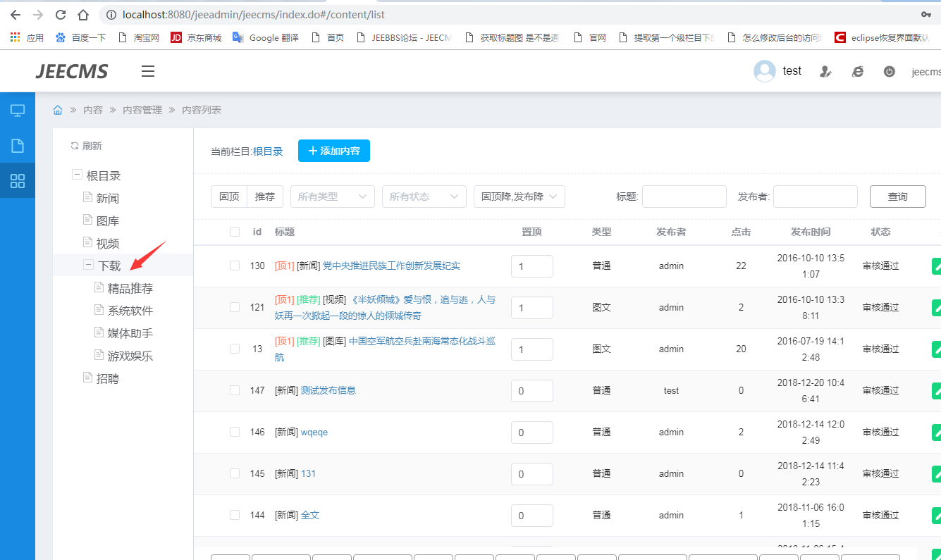This screenshot has height=560, width=941.
Task: Click the browser reload icon
Action: pos(61,14)
